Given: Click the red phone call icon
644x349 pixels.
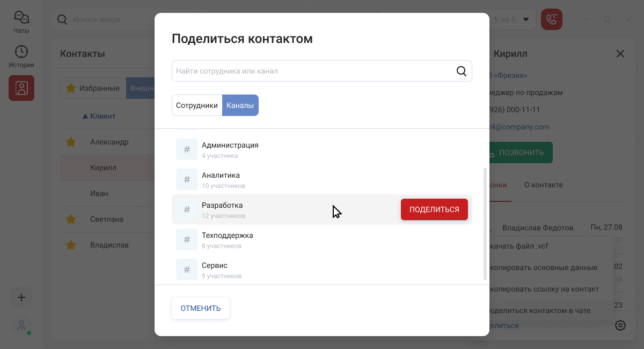Looking at the screenshot, I should tap(551, 20).
